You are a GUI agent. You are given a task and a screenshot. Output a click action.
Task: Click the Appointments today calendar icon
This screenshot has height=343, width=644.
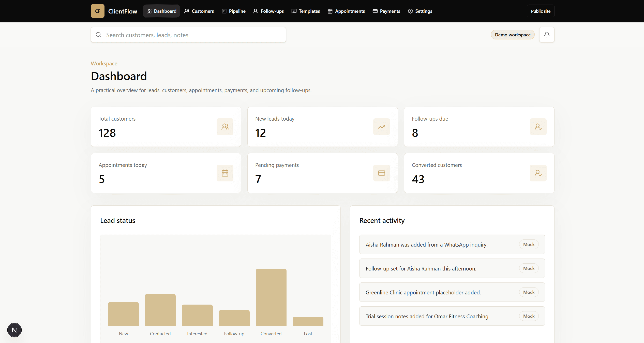click(x=225, y=173)
